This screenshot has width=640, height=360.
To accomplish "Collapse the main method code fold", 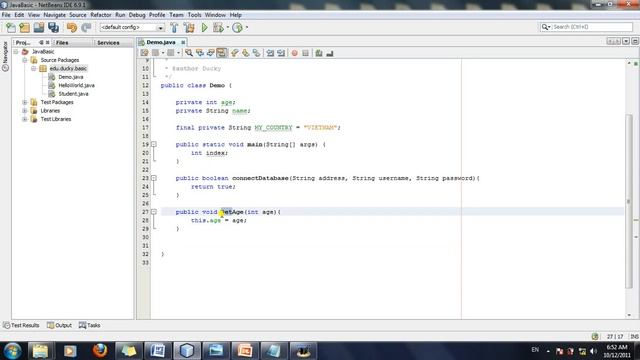I will (154, 144).
